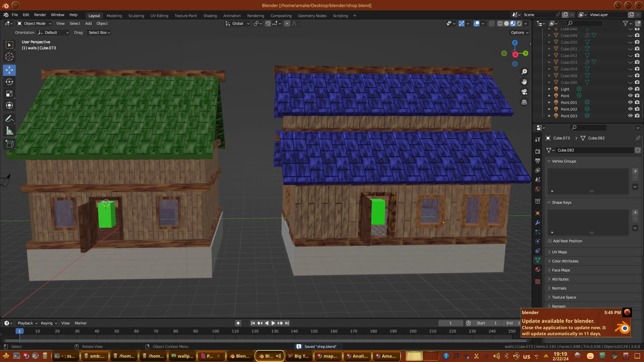Expand the UV Maps panel
The image size is (644, 362).
click(x=559, y=252)
